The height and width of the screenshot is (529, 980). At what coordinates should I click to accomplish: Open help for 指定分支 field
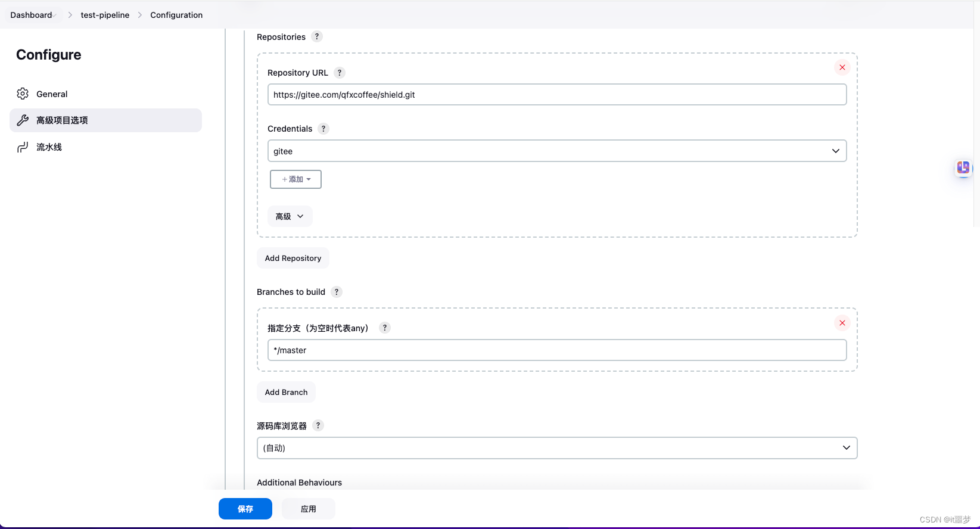click(x=385, y=328)
